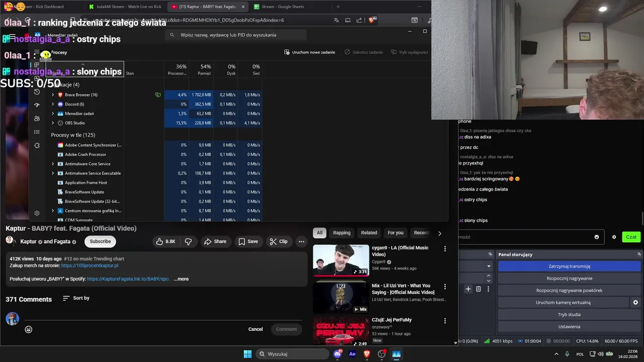Open options for CZujE Jej PerFuMy video

click(x=445, y=321)
